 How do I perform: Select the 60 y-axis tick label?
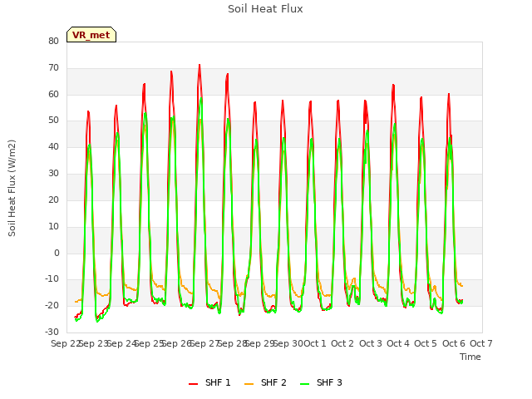(53, 94)
